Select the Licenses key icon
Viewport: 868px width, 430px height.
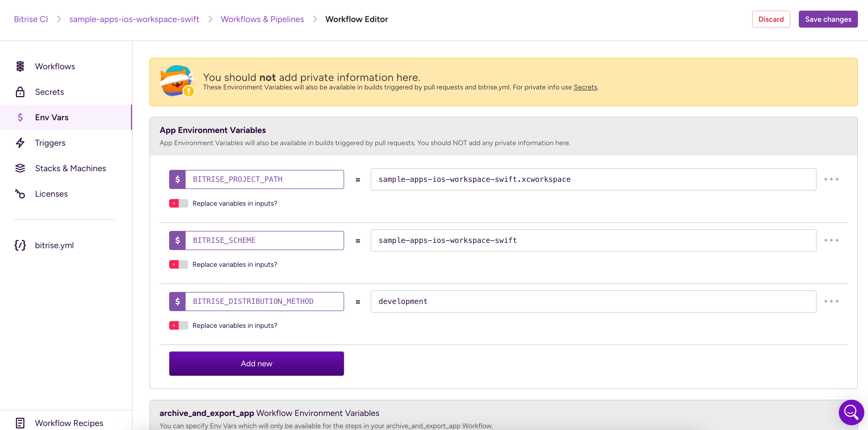tap(20, 193)
